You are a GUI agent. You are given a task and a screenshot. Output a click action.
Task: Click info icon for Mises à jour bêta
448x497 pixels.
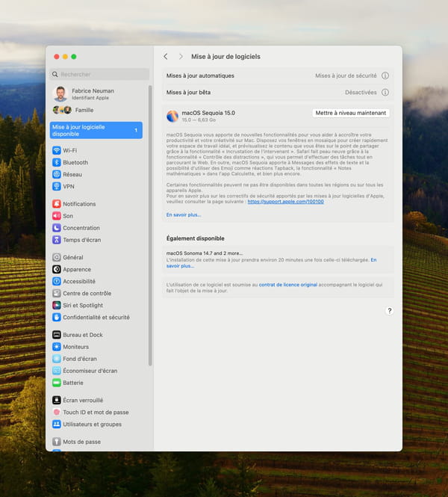tap(385, 92)
